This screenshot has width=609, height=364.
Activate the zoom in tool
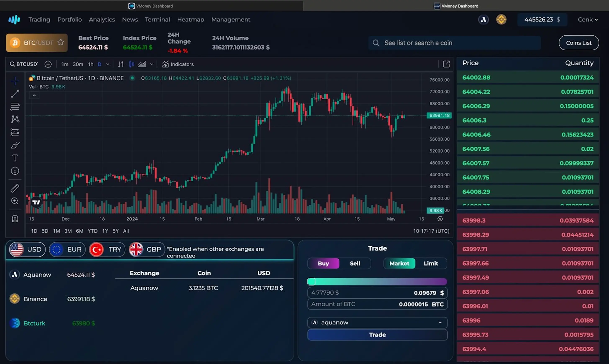(x=15, y=201)
